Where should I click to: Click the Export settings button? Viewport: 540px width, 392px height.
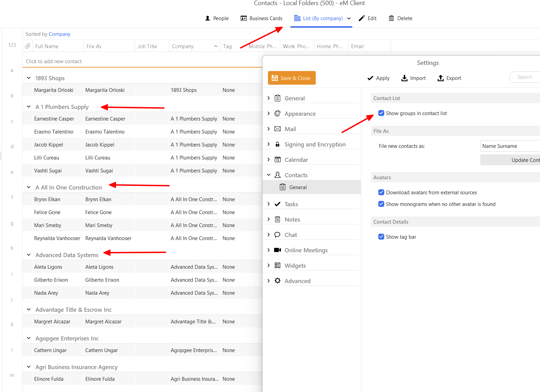coord(449,78)
